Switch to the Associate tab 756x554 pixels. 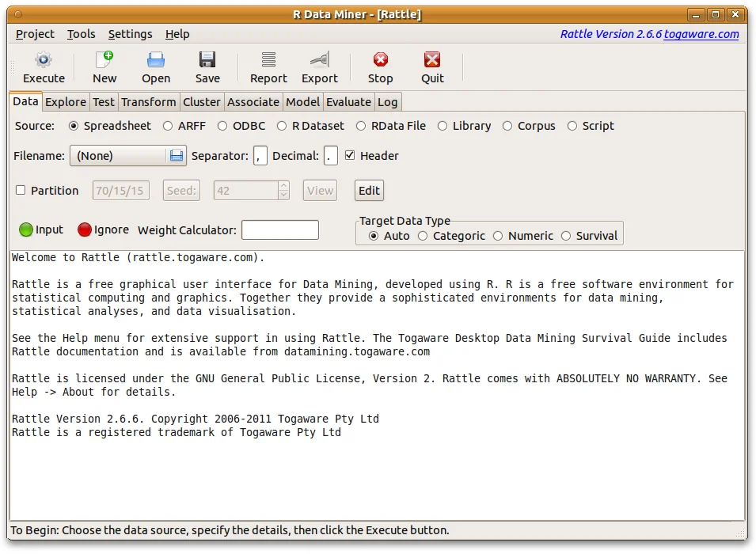click(x=253, y=102)
